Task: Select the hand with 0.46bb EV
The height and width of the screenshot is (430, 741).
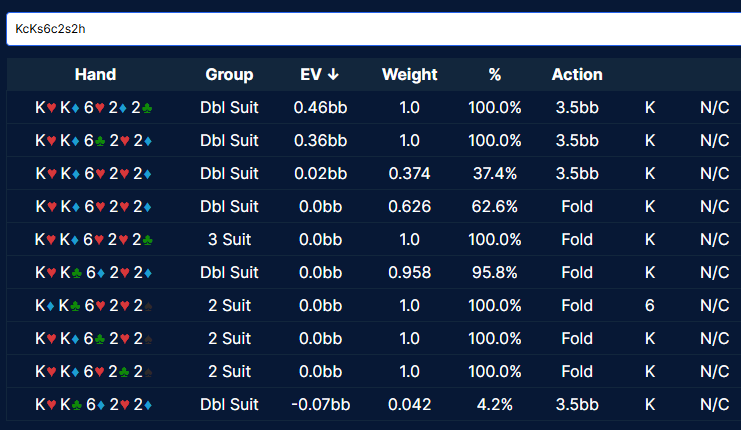Action: [x=95, y=108]
